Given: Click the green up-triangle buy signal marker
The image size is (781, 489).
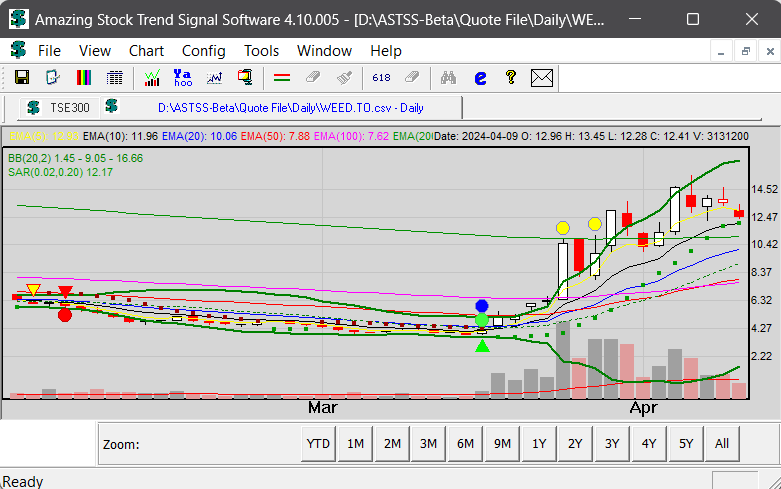Looking at the screenshot, I should [x=482, y=345].
